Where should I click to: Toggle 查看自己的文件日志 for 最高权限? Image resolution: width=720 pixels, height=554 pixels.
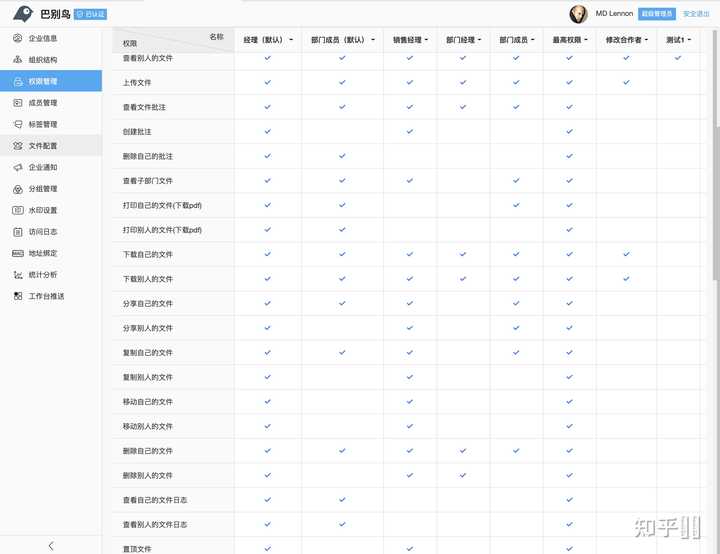(x=569, y=499)
